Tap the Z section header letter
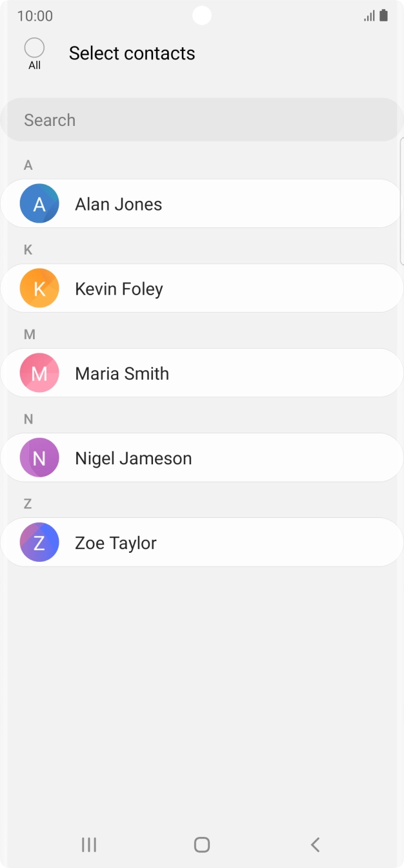This screenshot has width=404, height=868. (x=28, y=504)
